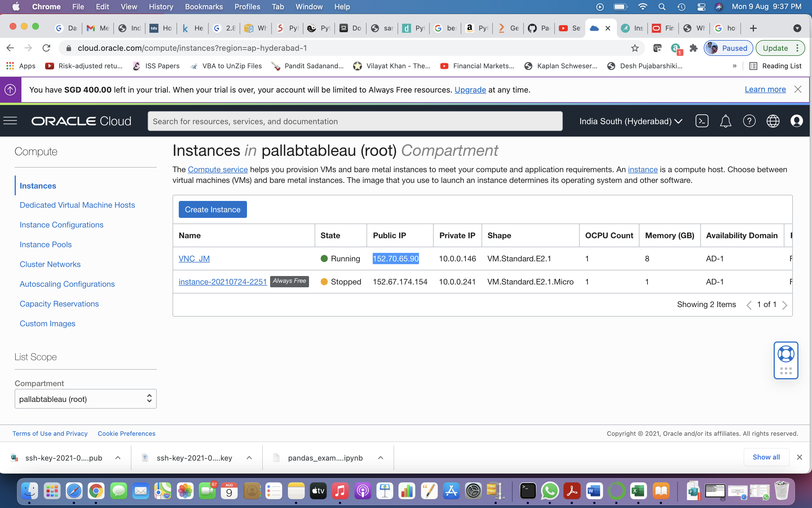The height and width of the screenshot is (508, 812).
Task: Show hidden bookmarks with the chevron
Action: coord(735,66)
